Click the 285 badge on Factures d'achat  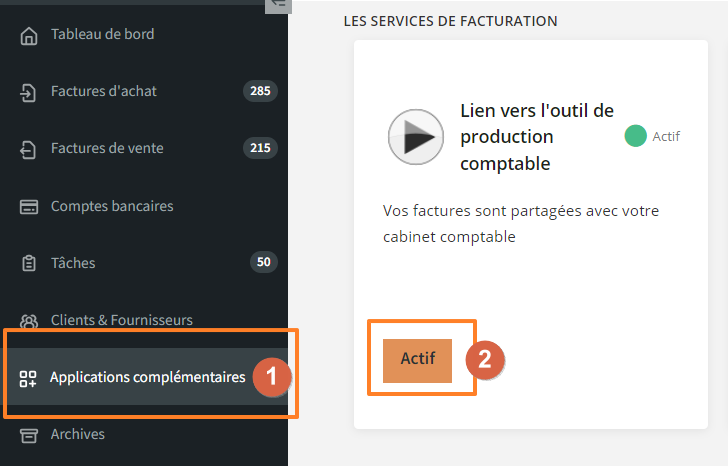[260, 91]
